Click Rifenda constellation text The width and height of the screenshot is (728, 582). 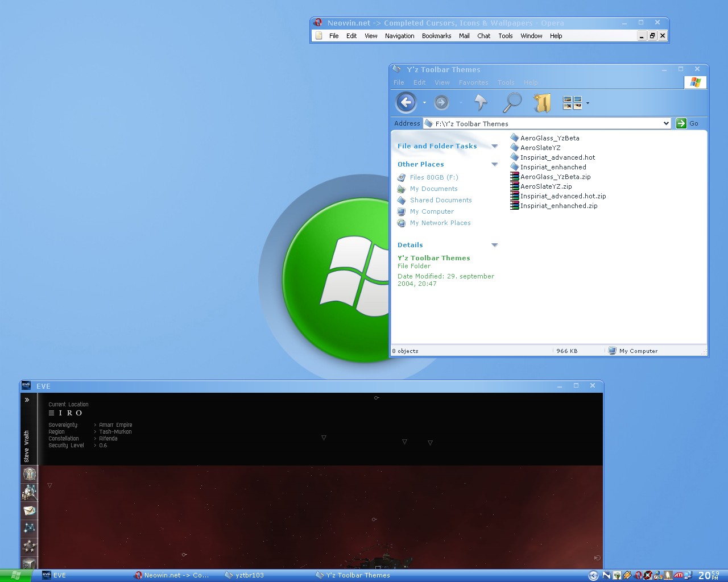(108, 439)
